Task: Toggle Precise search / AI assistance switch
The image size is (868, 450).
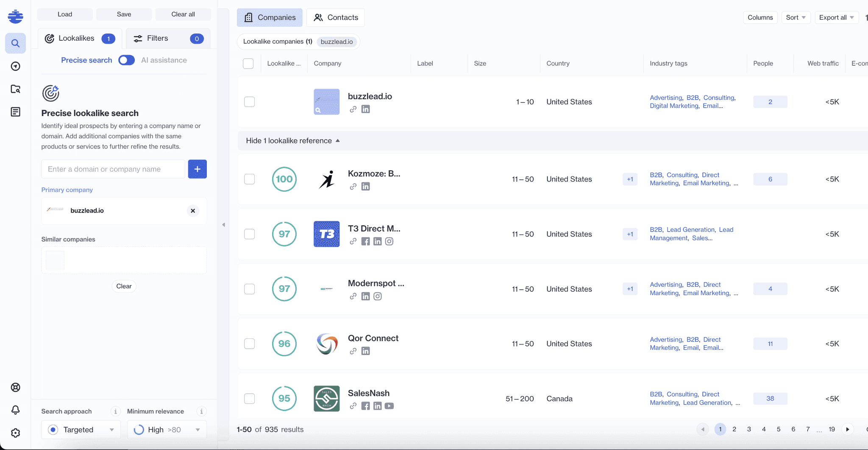Action: point(126,60)
